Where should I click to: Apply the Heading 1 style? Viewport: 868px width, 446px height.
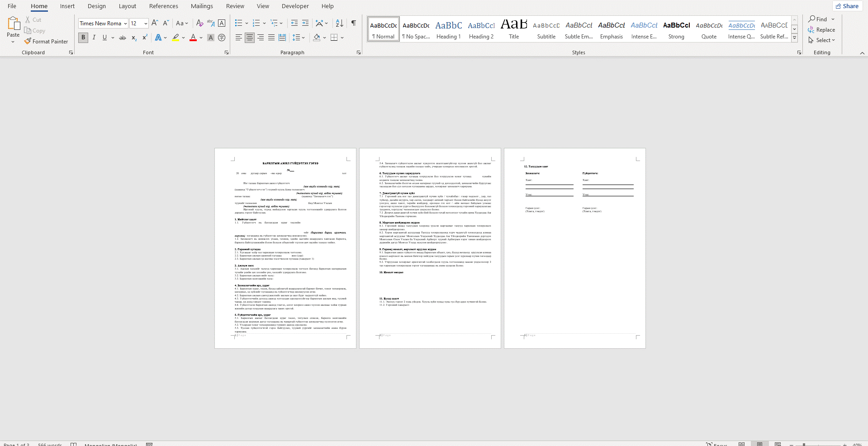449,29
